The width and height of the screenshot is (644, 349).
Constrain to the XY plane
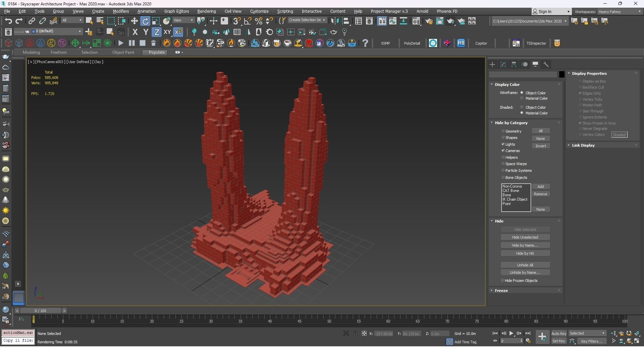coord(167,32)
